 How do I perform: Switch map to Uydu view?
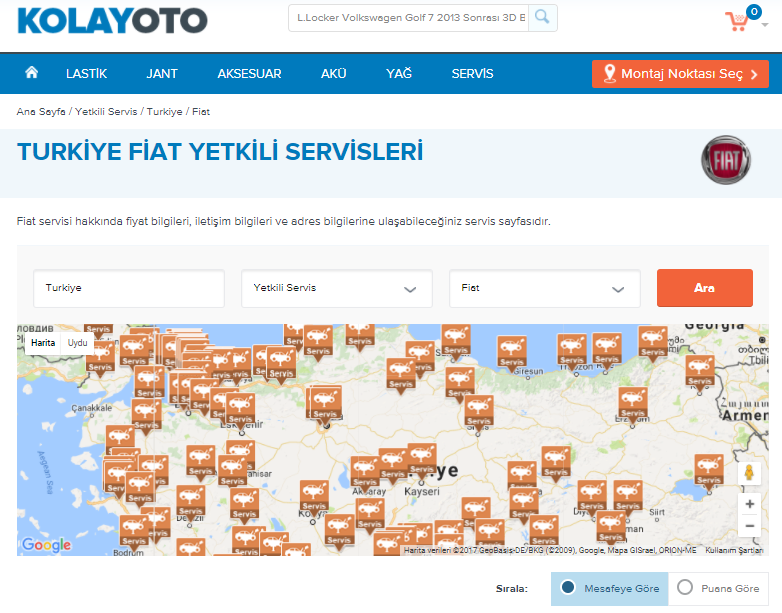(77, 343)
